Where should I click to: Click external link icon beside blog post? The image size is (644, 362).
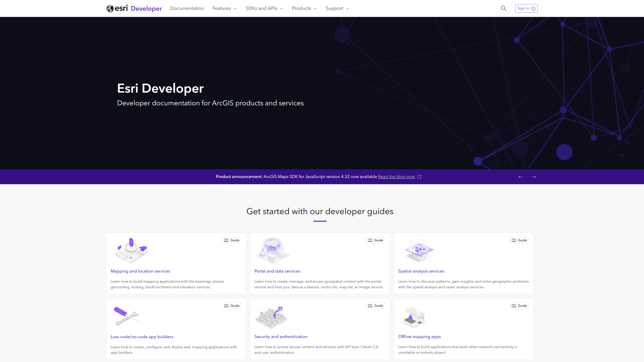pyautogui.click(x=419, y=177)
